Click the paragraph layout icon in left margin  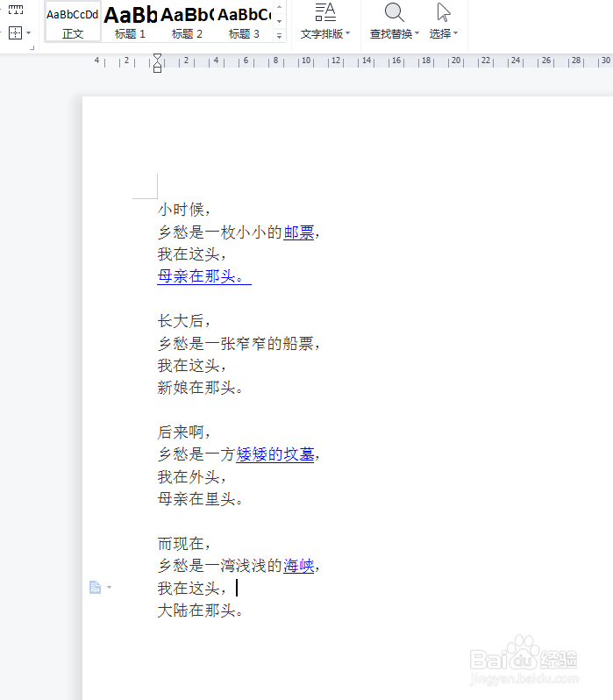[95, 587]
